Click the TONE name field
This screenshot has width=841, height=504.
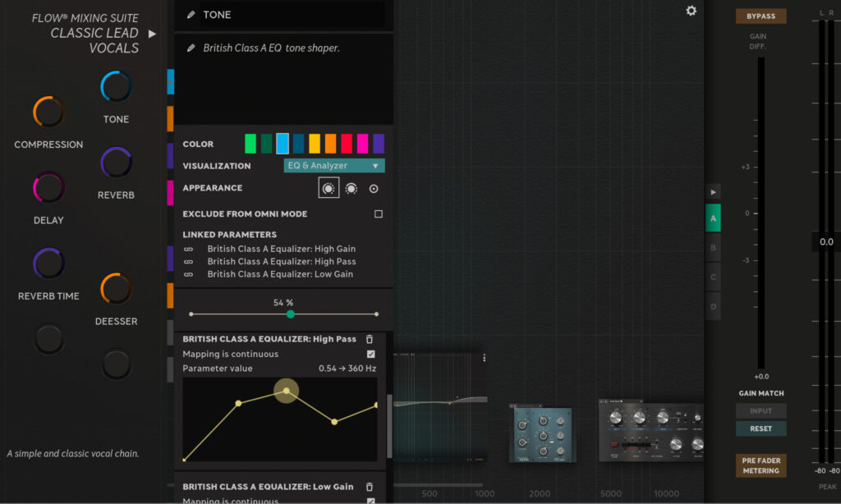(x=292, y=15)
